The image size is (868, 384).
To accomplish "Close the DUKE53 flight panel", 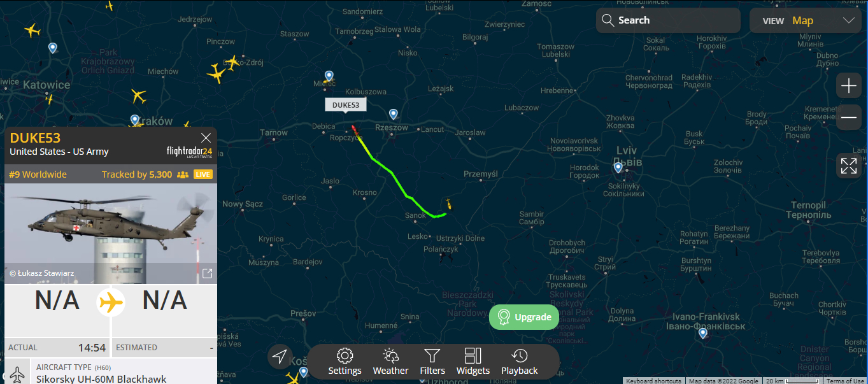I will 206,138.
